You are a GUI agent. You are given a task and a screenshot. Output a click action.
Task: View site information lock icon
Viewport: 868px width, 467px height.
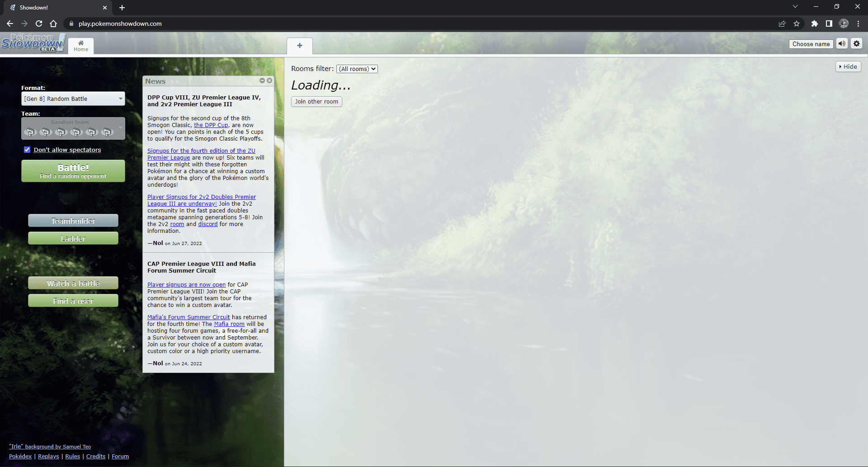(71, 24)
